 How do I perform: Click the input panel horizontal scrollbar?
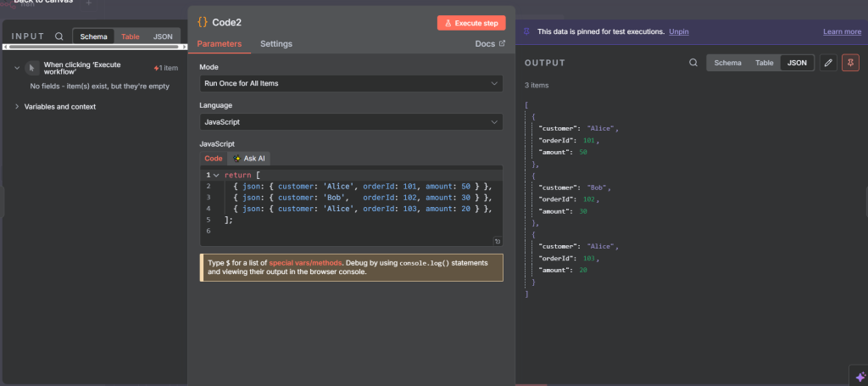(93, 47)
